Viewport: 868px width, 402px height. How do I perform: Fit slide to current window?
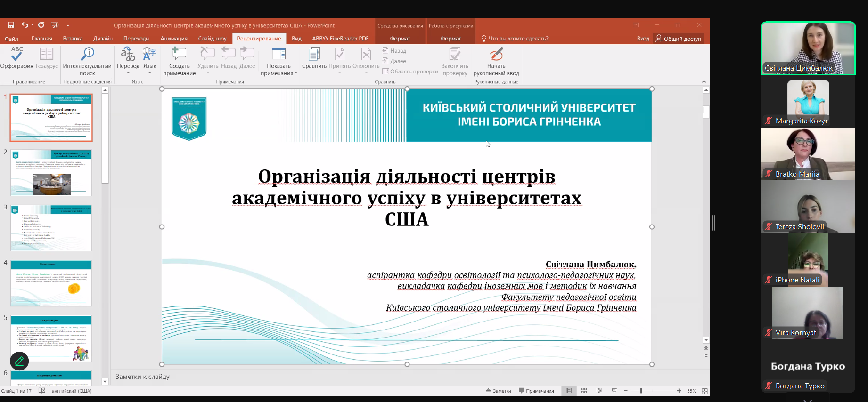tap(704, 391)
